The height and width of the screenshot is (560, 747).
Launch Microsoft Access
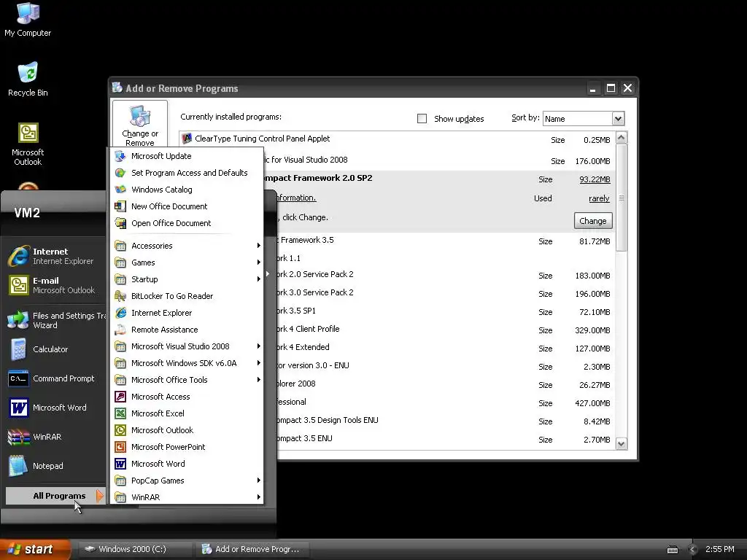pyautogui.click(x=186, y=397)
